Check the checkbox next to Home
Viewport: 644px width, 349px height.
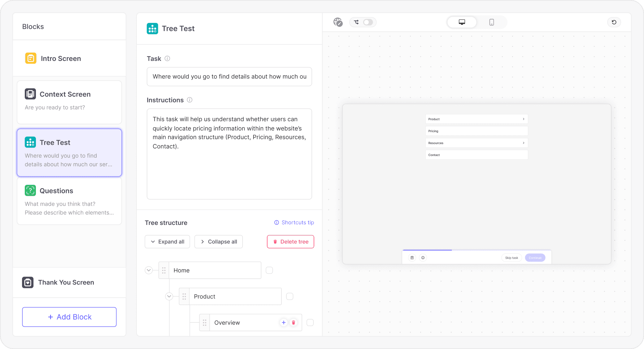click(269, 270)
